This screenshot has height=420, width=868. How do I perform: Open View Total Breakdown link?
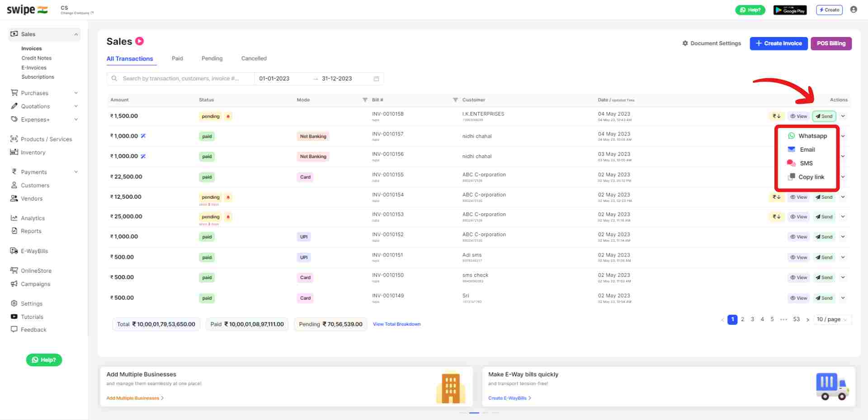point(396,324)
